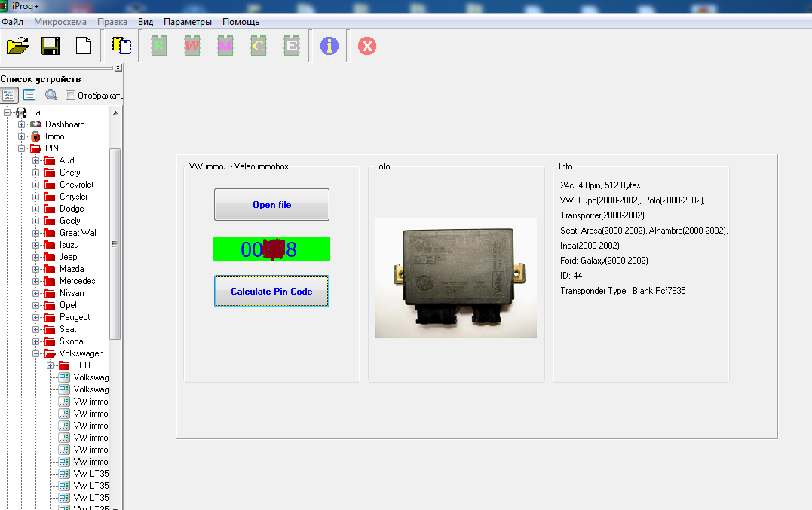812x510 pixels.
Task: Collapse the Volkswagen folder
Action: tap(35, 353)
